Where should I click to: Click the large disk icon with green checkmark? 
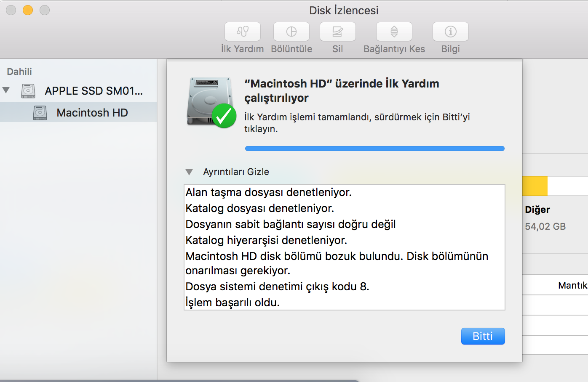pos(211,102)
